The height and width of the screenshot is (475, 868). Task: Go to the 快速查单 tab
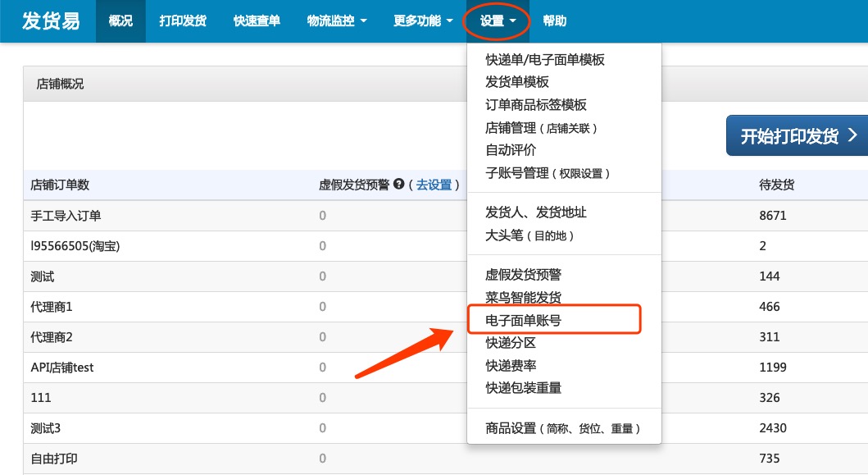click(257, 21)
